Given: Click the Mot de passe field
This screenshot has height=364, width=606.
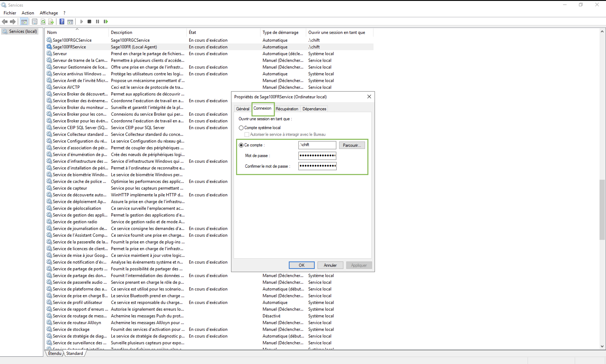Looking at the screenshot, I should click(317, 156).
